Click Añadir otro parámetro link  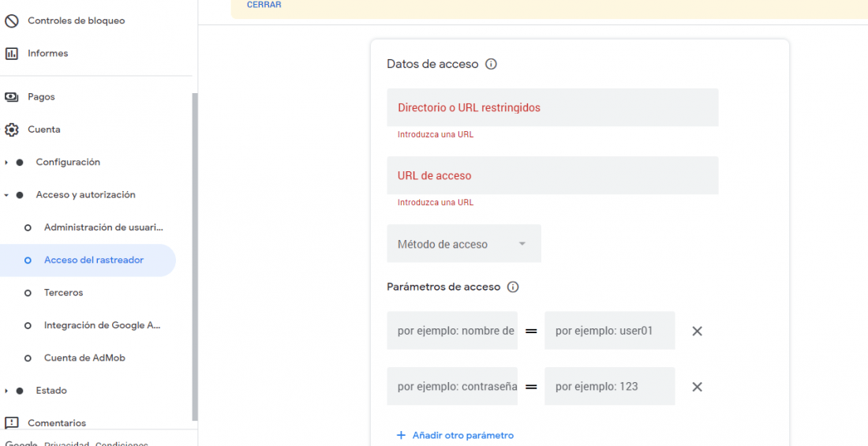(462, 436)
